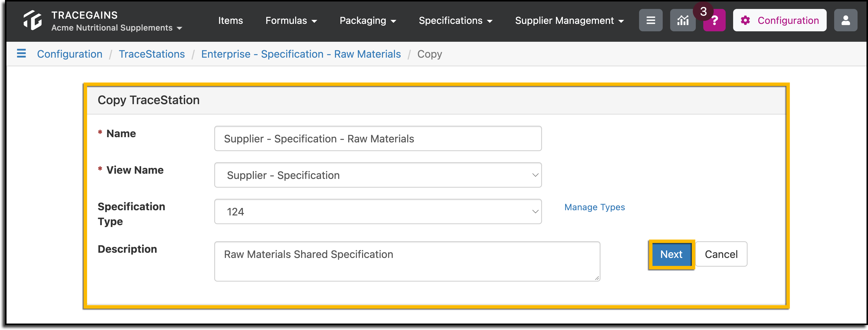Open Enterprise - Specification - Raw Materials breadcrumb
Screen dimensions: 868x330
tap(301, 54)
